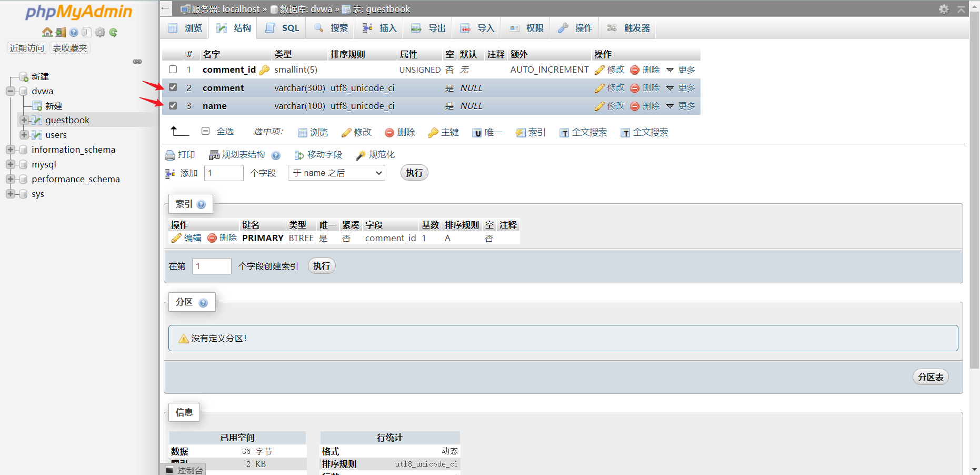
Task: Open the 导出 export tab
Action: [428, 28]
